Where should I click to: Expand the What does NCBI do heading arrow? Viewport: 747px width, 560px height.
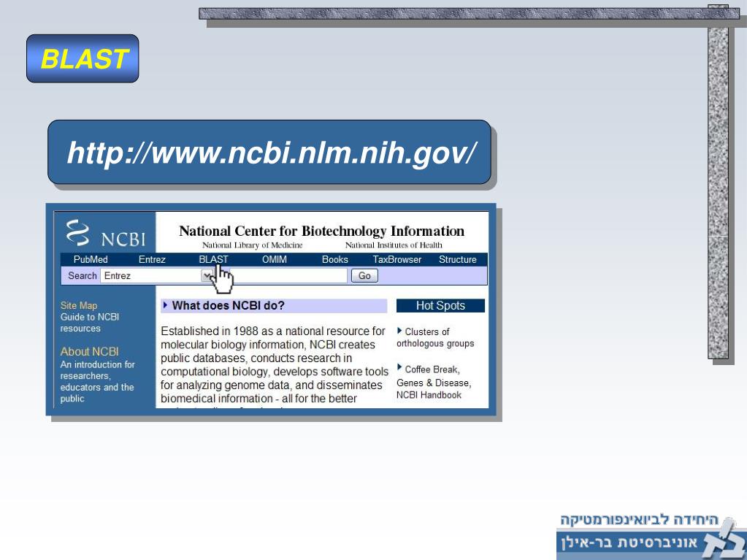pyautogui.click(x=165, y=305)
